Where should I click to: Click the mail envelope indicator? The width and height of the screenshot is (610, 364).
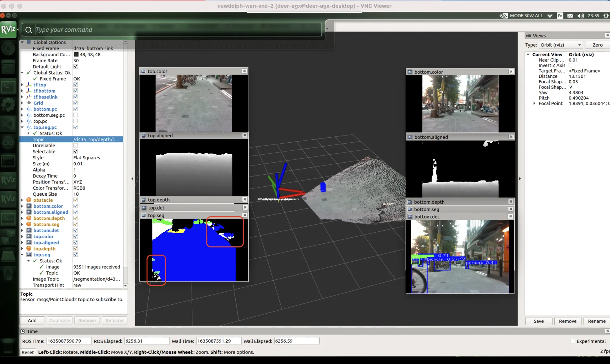pos(570,16)
